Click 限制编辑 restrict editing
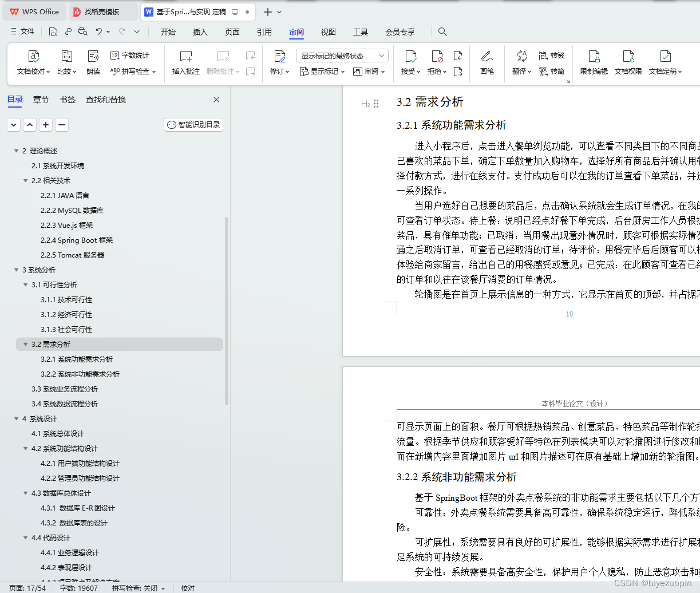 click(594, 63)
